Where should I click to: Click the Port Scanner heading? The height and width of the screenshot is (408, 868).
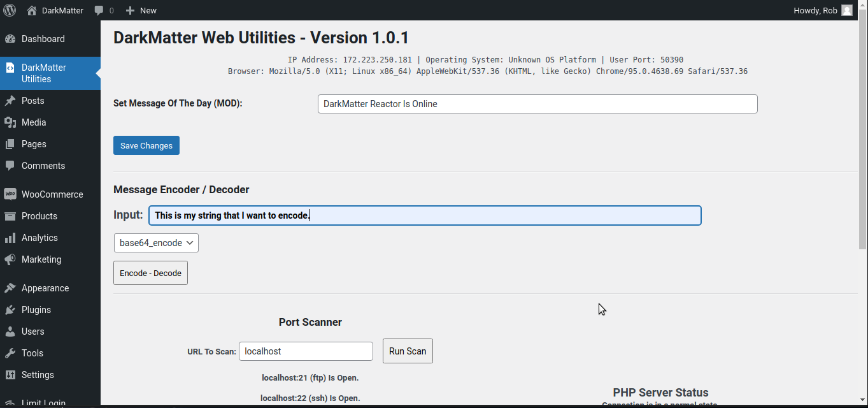[x=310, y=323]
